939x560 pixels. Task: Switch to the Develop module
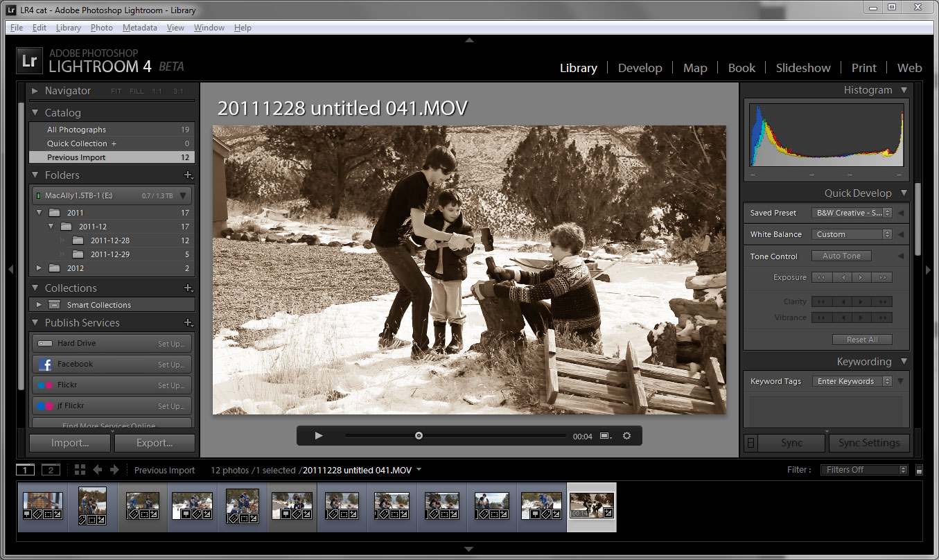[640, 68]
